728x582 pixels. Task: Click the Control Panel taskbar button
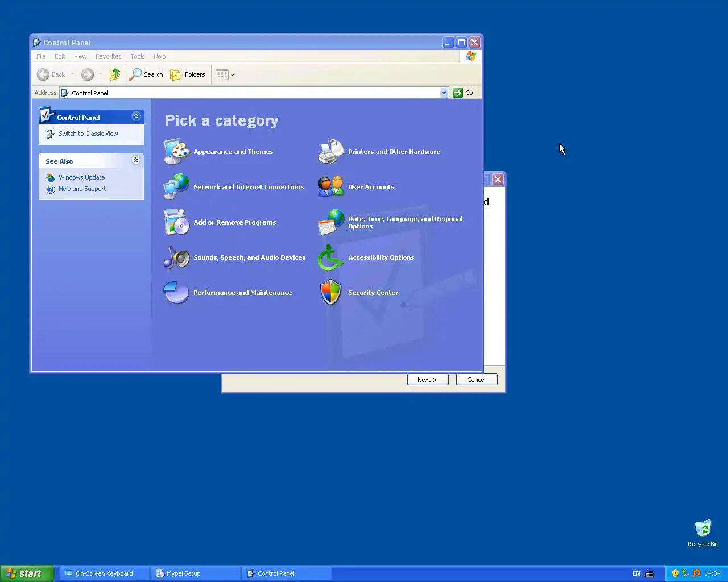(287, 573)
